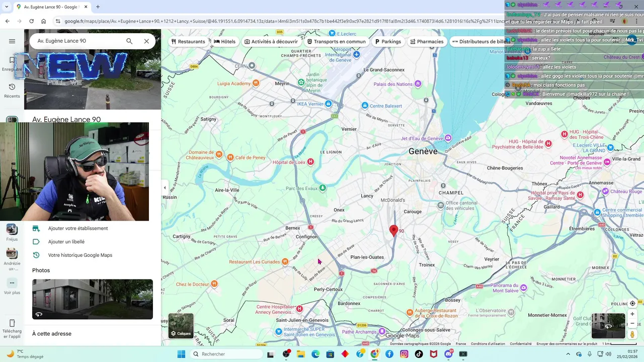This screenshot has height=362, width=644.
Task: Zoom out with the minus button
Action: tap(632, 323)
